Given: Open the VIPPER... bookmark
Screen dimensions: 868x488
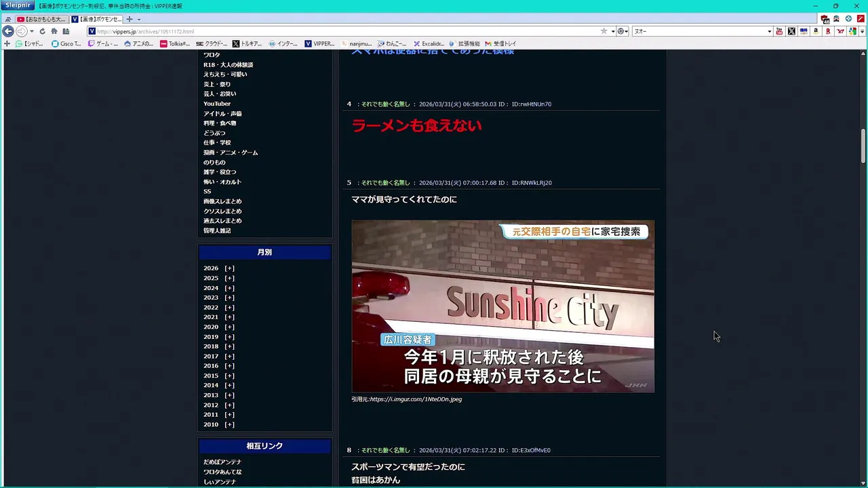Looking at the screenshot, I should pos(319,43).
